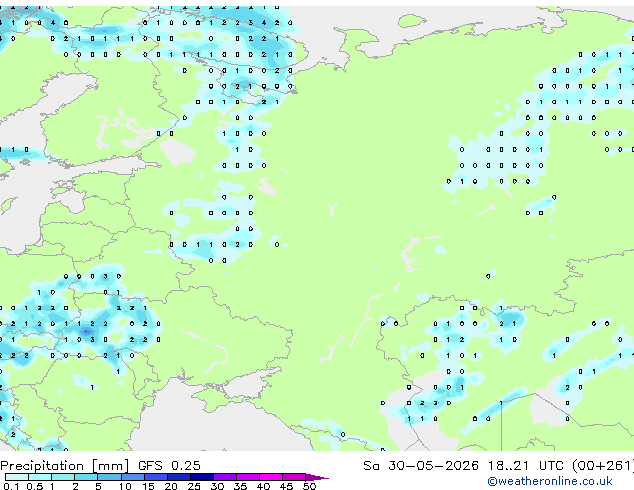634x490 pixels.
Task: Click the 10–15 mm legend color box
Action: coord(133,477)
